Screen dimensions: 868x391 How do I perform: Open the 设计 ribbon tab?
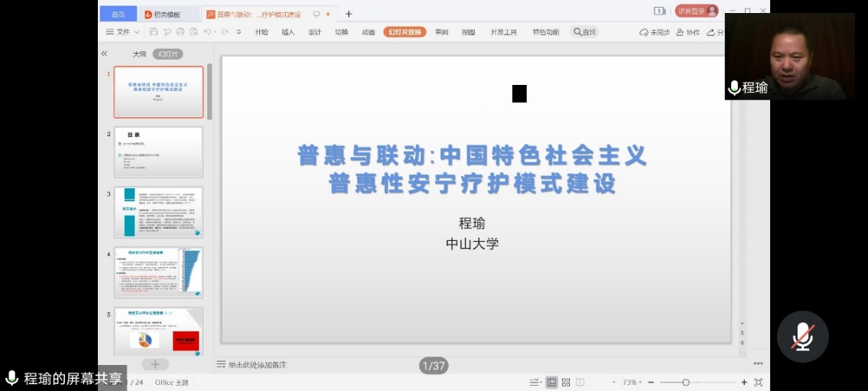coord(314,32)
